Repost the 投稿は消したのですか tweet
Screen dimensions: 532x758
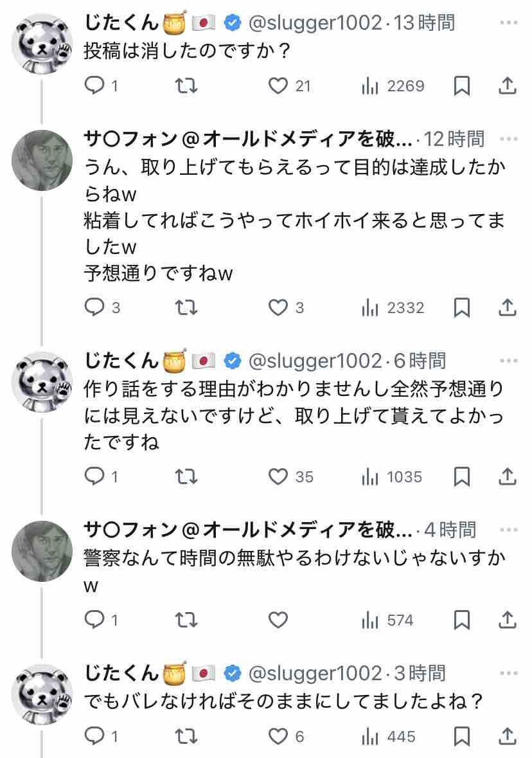click(x=186, y=86)
